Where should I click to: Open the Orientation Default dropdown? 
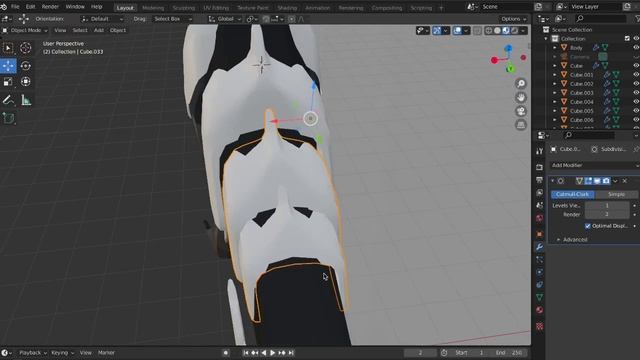tap(102, 19)
